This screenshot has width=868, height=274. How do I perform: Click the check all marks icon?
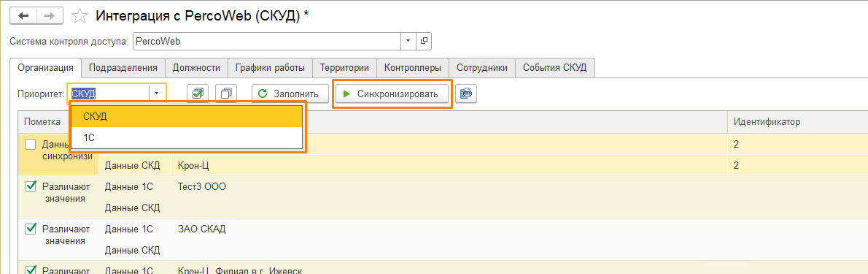198,94
